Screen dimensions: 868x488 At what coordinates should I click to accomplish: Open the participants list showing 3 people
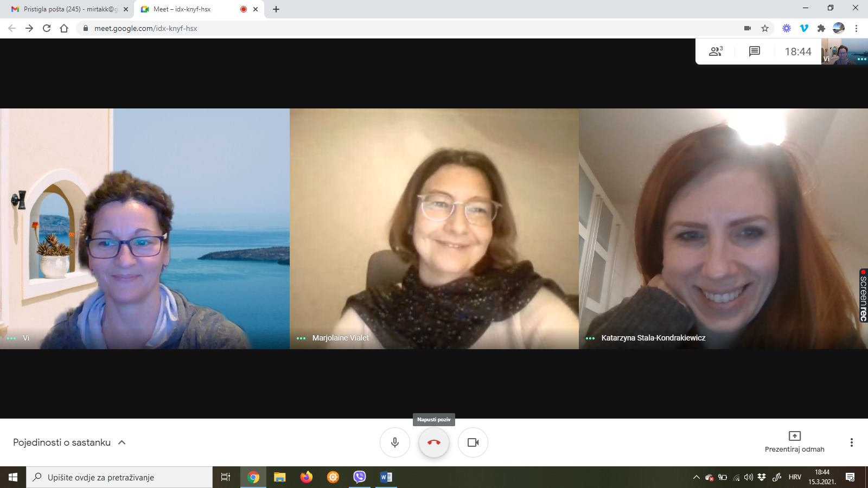716,52
